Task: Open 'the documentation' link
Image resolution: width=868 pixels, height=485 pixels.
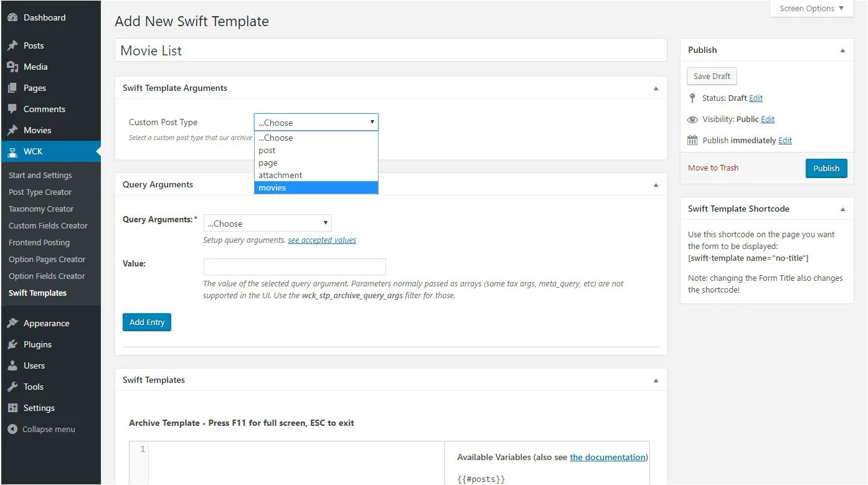Action: 608,457
